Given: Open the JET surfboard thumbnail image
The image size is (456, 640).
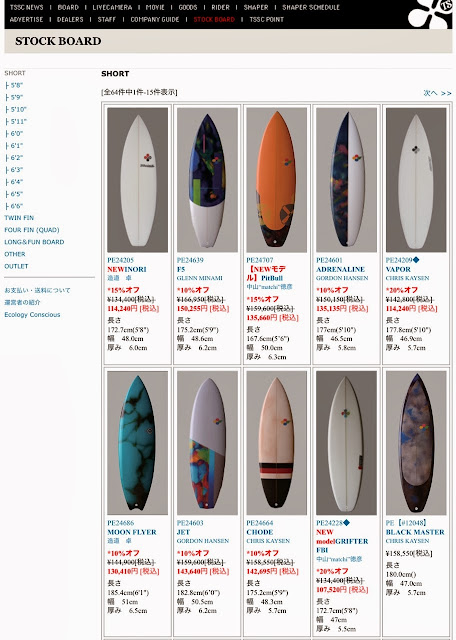Looking at the screenshot, I should (x=207, y=443).
